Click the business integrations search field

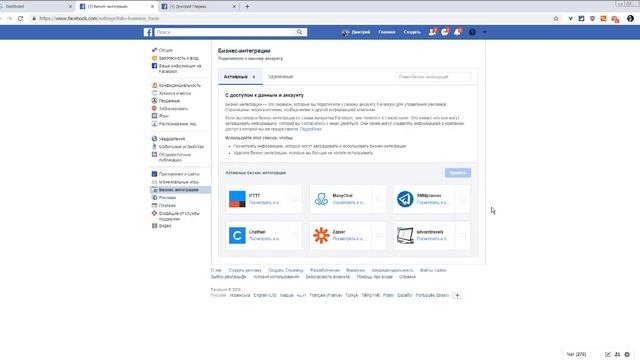coord(433,77)
